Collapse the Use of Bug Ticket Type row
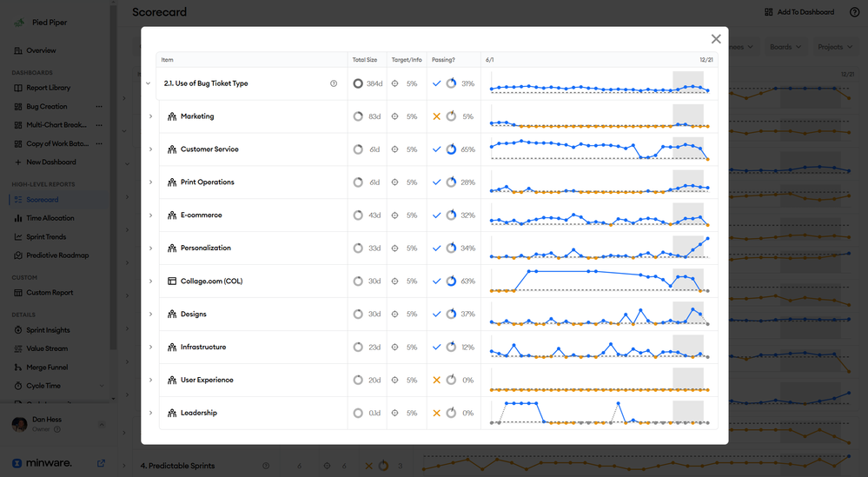Image resolution: width=868 pixels, height=477 pixels. click(149, 83)
